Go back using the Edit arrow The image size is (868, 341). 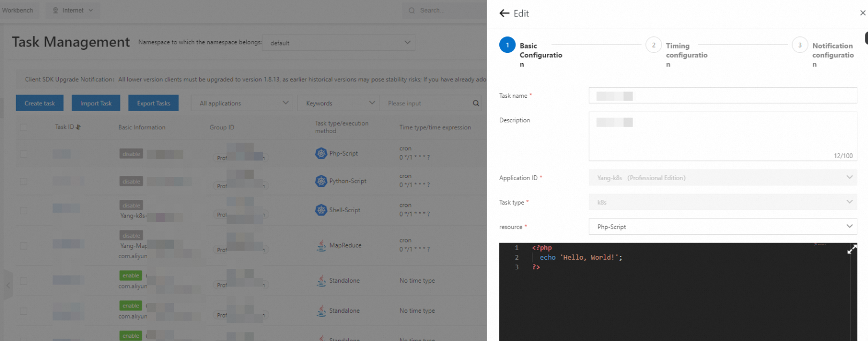click(x=504, y=13)
